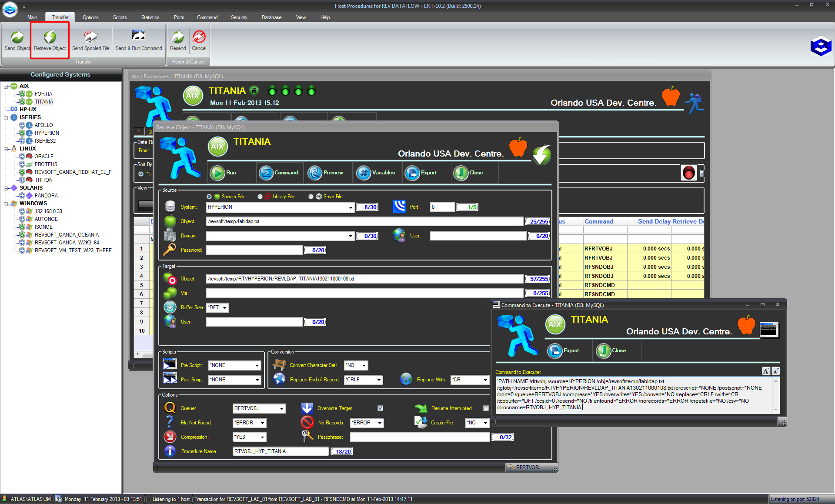This screenshot has width=835, height=504.
Task: Open the Database ribbon tab
Action: 271,17
